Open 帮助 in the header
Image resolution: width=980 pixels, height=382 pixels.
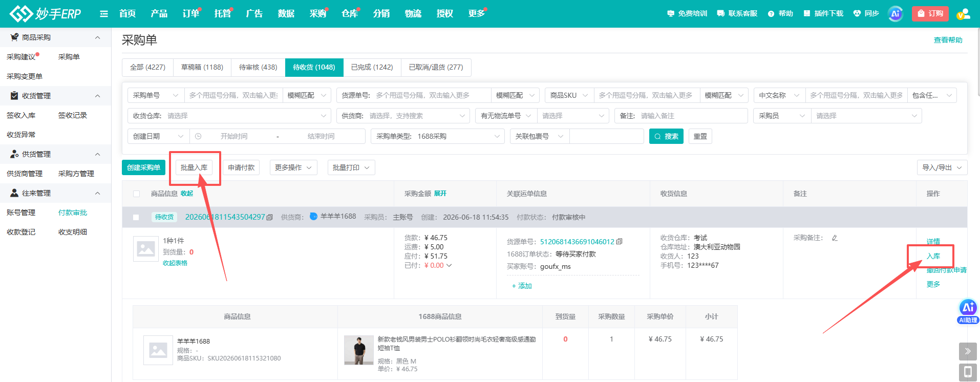point(780,14)
